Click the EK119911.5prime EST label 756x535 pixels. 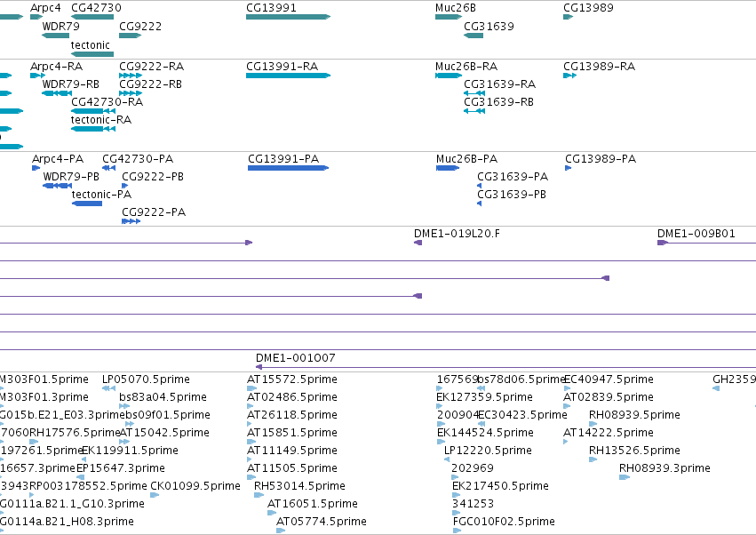[x=131, y=451]
